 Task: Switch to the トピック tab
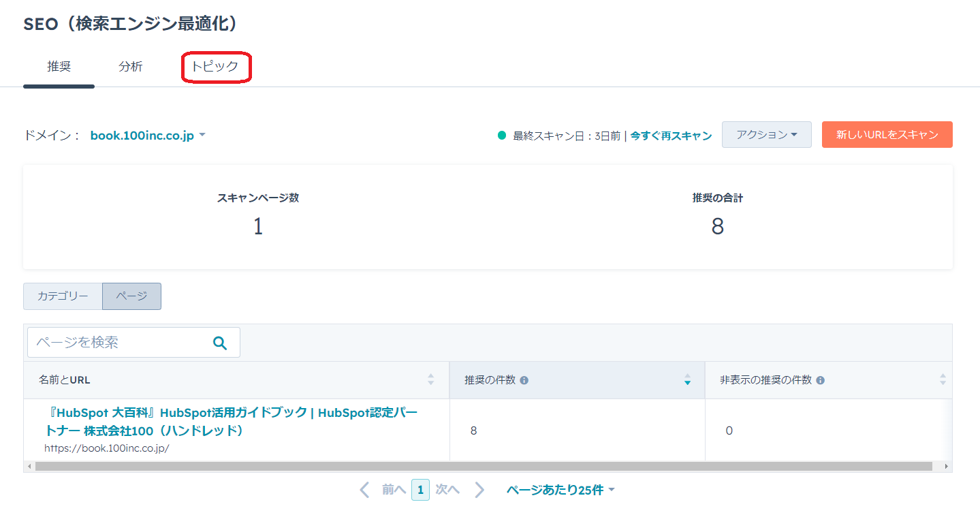point(215,67)
